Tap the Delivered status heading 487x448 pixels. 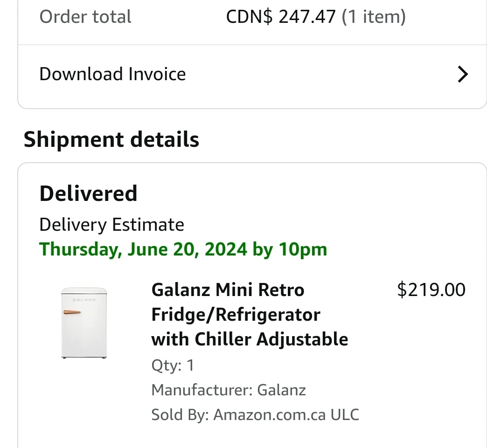(88, 193)
